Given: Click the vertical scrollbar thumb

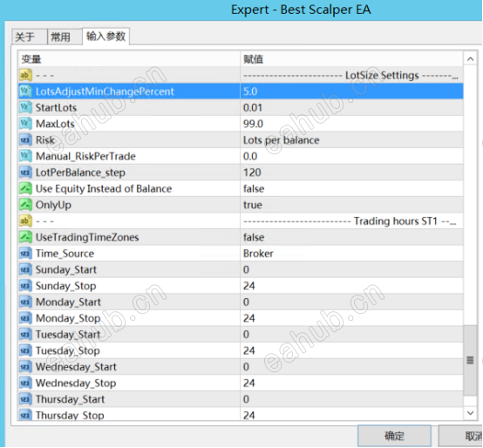Looking at the screenshot, I should click(470, 360).
